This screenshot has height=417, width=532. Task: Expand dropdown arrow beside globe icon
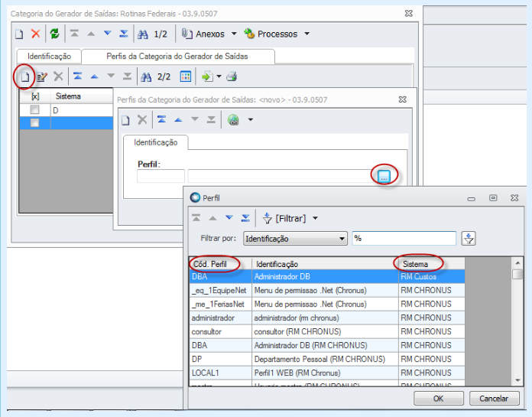(x=251, y=119)
